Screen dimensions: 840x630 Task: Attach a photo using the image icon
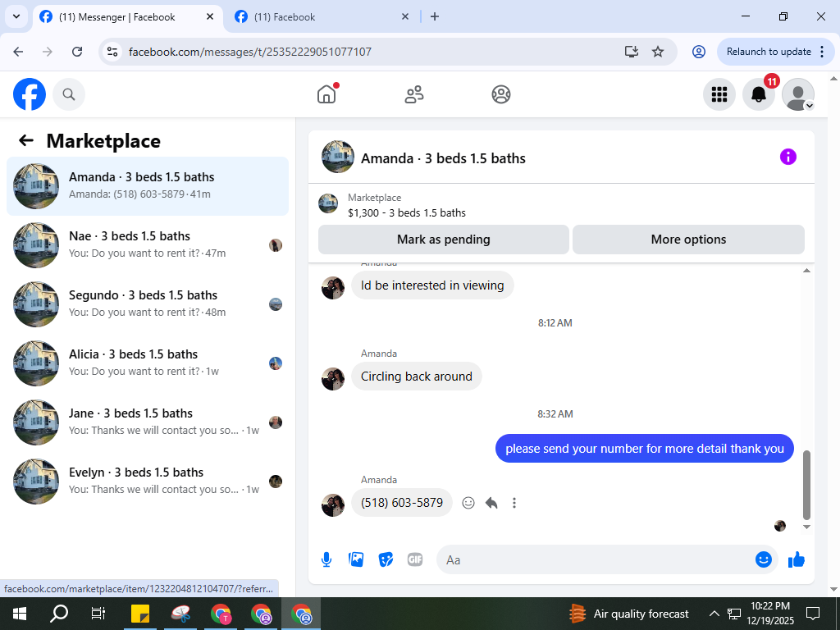(x=356, y=559)
